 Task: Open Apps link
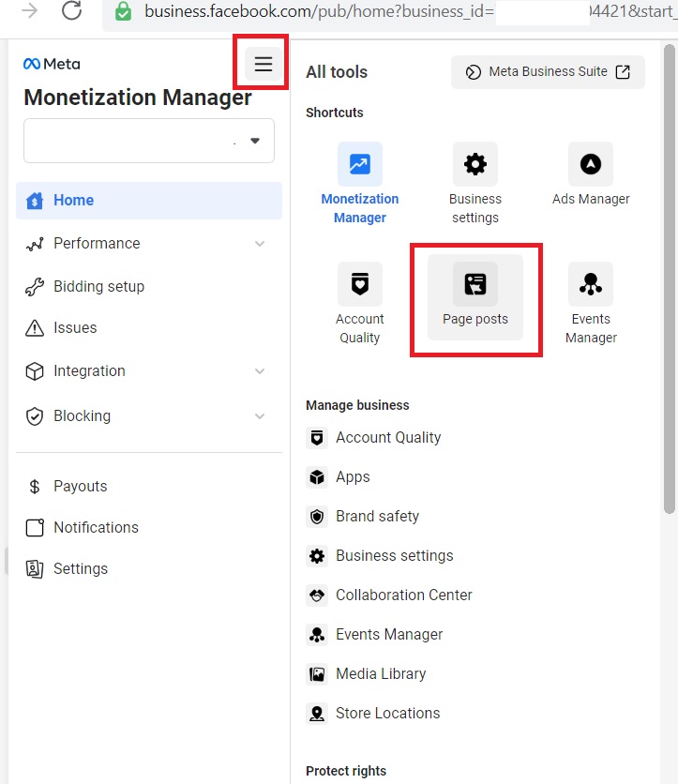tap(353, 477)
